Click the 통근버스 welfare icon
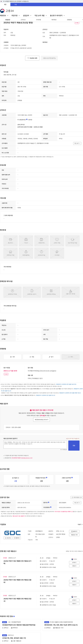 pyautogui.click(x=10, y=241)
